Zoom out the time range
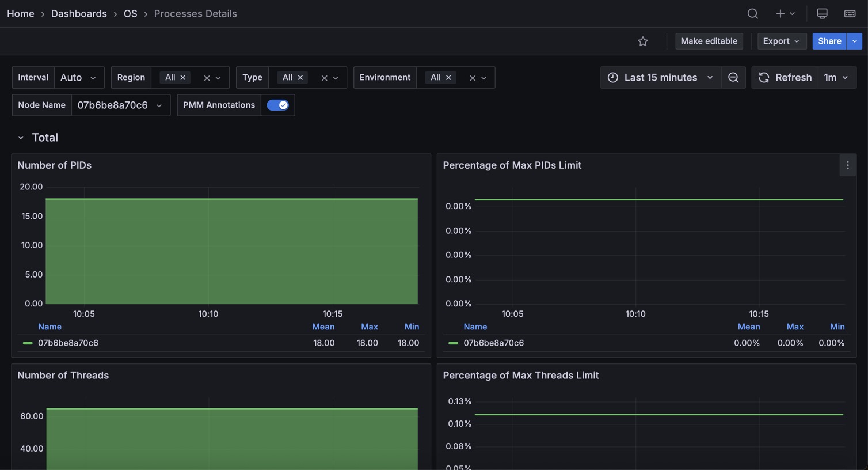868x470 pixels. click(733, 77)
